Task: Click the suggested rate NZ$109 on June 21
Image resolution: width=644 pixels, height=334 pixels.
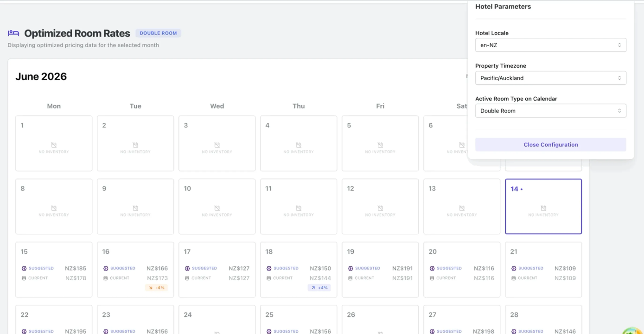Action: click(565, 269)
